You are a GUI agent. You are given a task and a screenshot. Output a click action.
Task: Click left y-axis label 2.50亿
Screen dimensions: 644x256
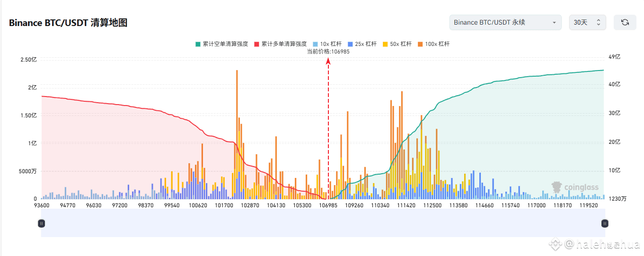tap(28, 60)
